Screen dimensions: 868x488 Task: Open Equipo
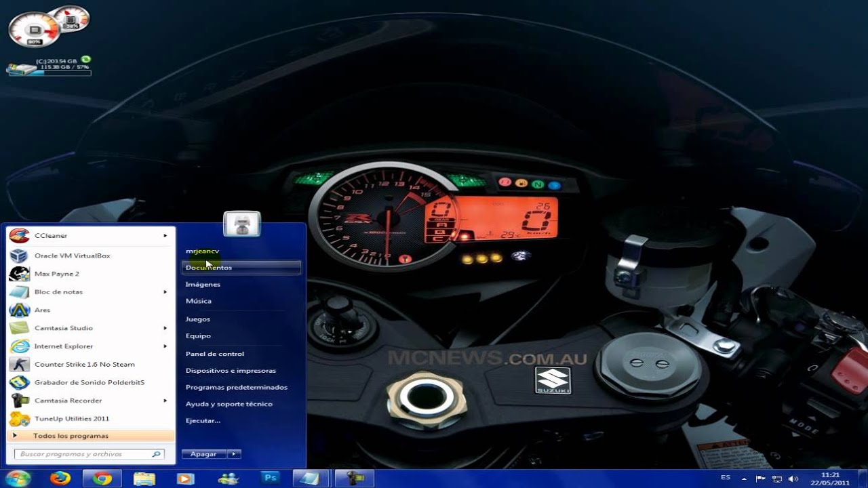198,336
